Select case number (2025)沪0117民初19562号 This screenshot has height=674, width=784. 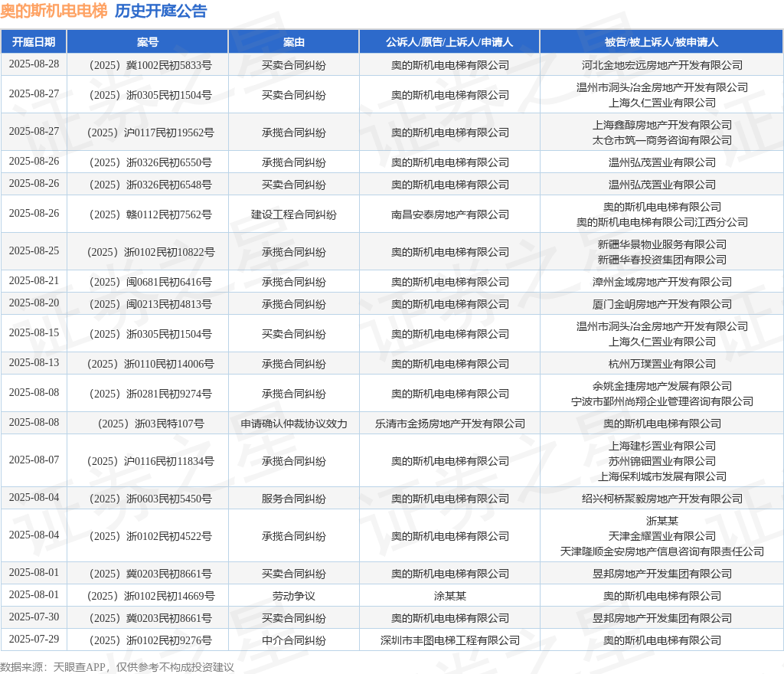point(150,133)
